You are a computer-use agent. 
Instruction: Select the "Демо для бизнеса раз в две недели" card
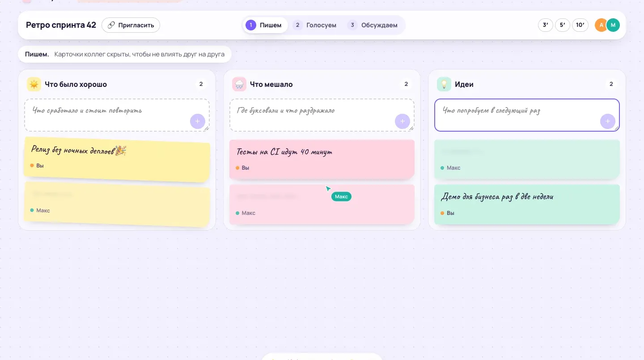click(x=527, y=204)
